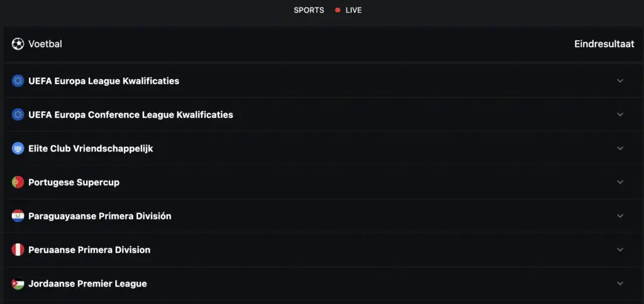Viewport: 644px width, 304px height.
Task: Switch to the LIVE tab
Action: click(348, 10)
